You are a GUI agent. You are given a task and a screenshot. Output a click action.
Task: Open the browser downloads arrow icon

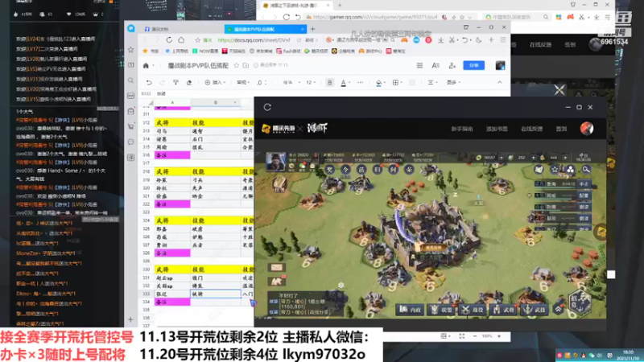[x=440, y=40]
